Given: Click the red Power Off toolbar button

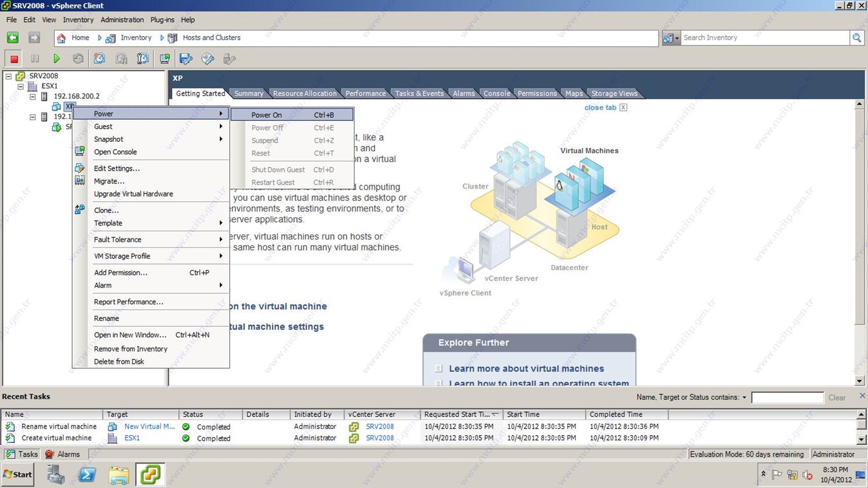Looking at the screenshot, I should [14, 59].
